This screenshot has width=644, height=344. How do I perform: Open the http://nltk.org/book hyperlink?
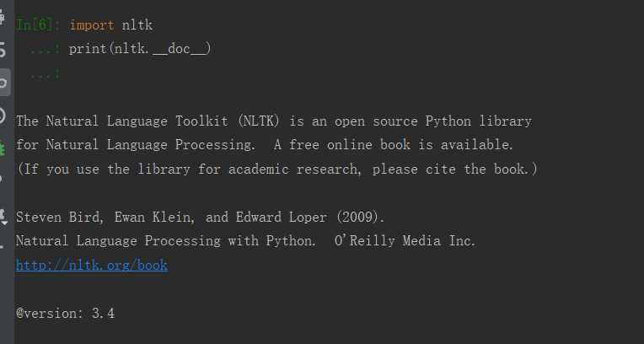[x=92, y=265]
